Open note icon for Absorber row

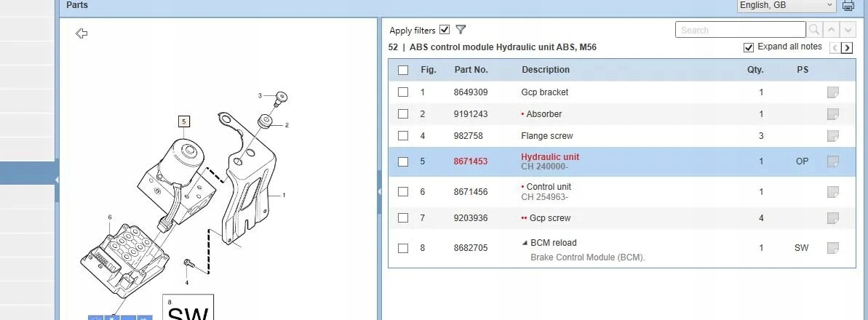point(832,114)
